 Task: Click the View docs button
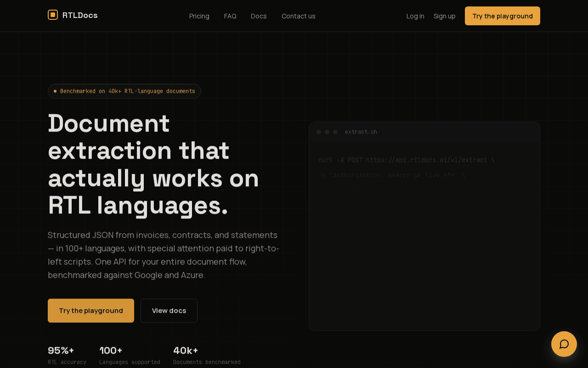click(x=169, y=310)
